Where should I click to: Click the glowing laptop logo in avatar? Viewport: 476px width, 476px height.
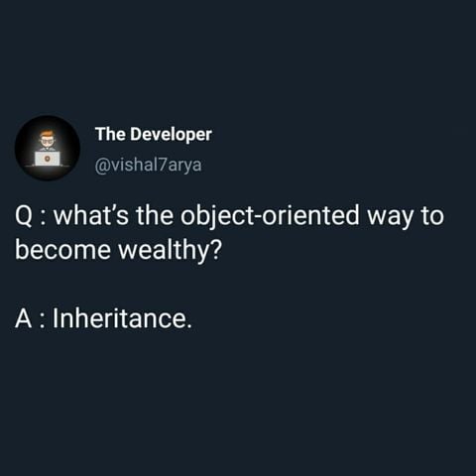point(48,159)
